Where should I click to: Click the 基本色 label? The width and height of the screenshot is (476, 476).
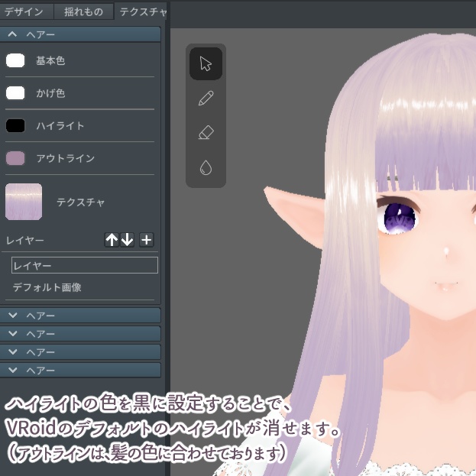[50, 60]
